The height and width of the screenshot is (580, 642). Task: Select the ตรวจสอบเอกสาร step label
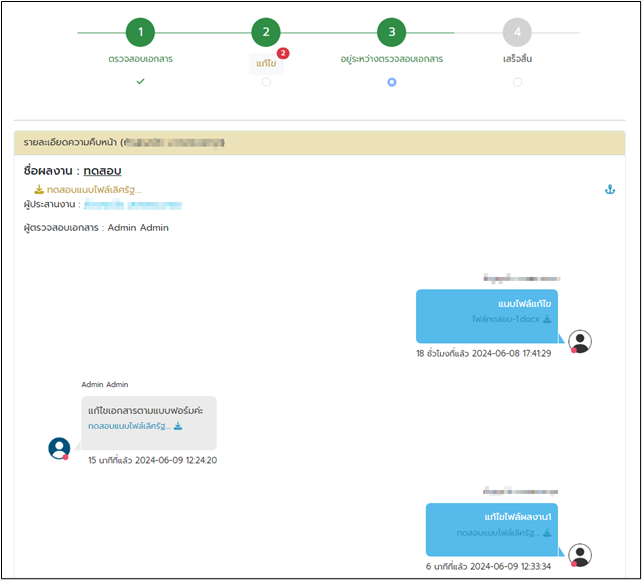(140, 59)
